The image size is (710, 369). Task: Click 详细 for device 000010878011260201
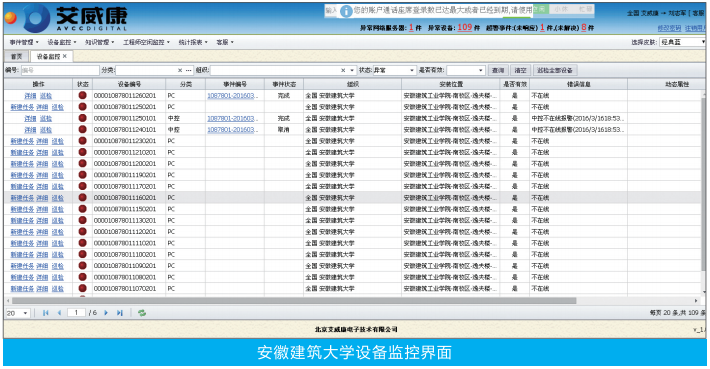[x=30, y=96]
